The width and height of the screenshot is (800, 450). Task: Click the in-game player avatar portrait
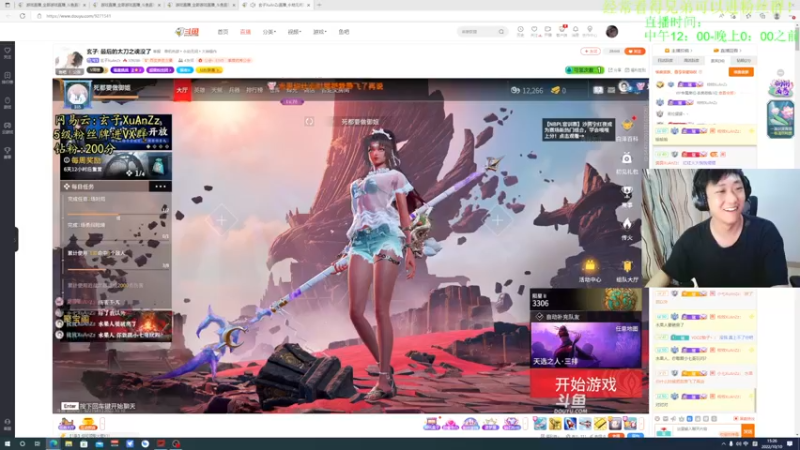pyautogui.click(x=77, y=94)
